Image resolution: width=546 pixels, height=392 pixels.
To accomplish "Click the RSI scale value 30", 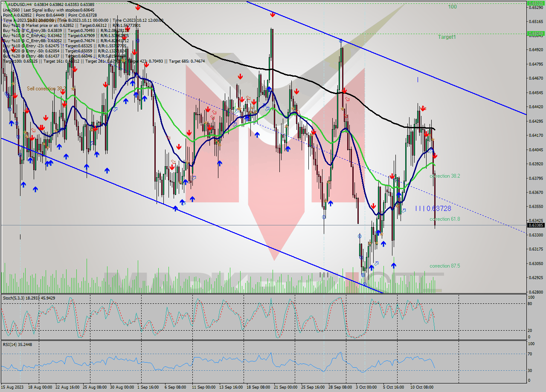I will [x=530, y=370].
